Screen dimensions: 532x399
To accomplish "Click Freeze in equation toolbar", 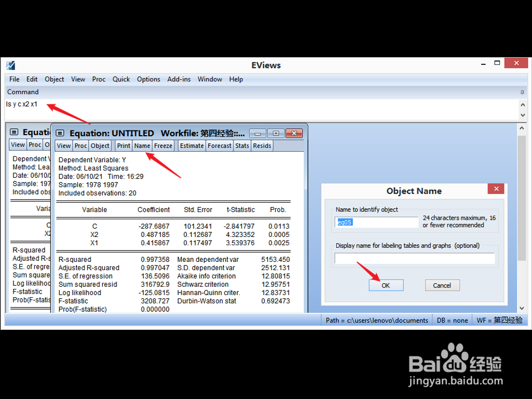I will [x=163, y=145].
